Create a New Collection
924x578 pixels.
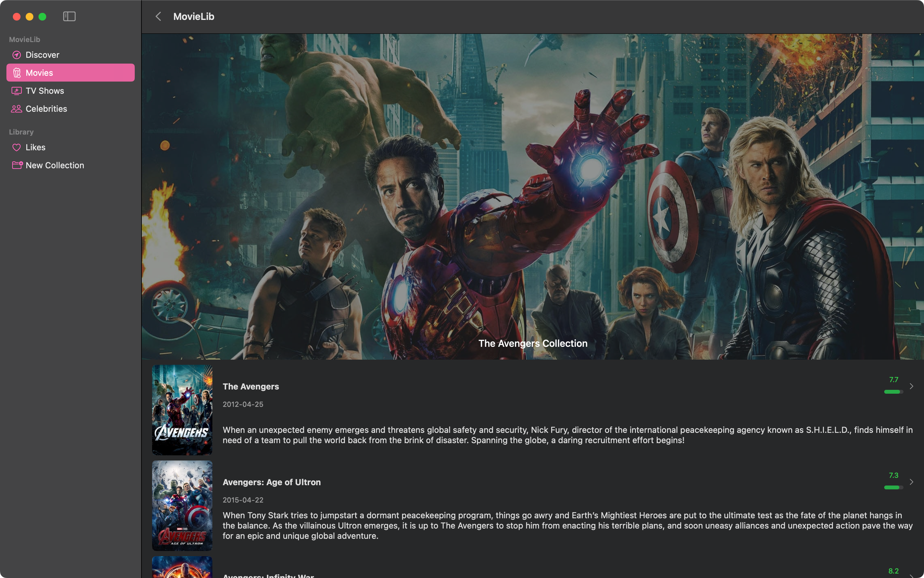(x=71, y=165)
